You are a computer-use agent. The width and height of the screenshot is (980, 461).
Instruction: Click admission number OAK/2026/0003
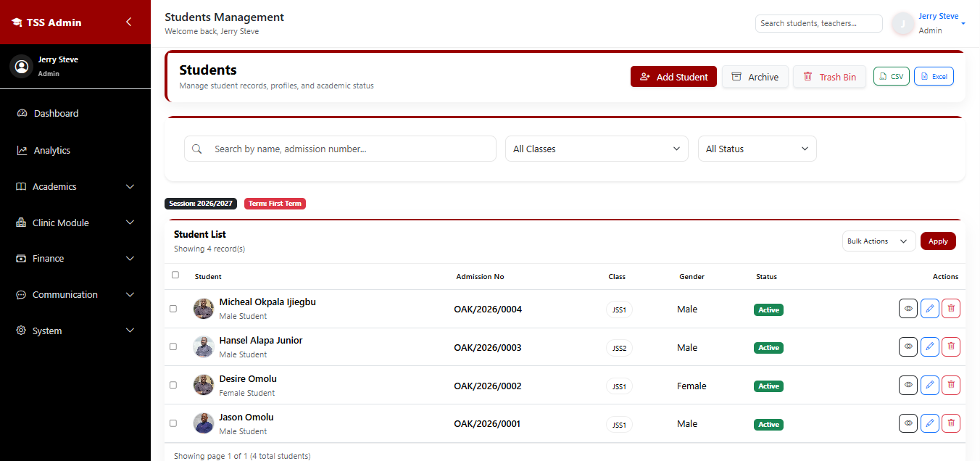click(x=488, y=348)
